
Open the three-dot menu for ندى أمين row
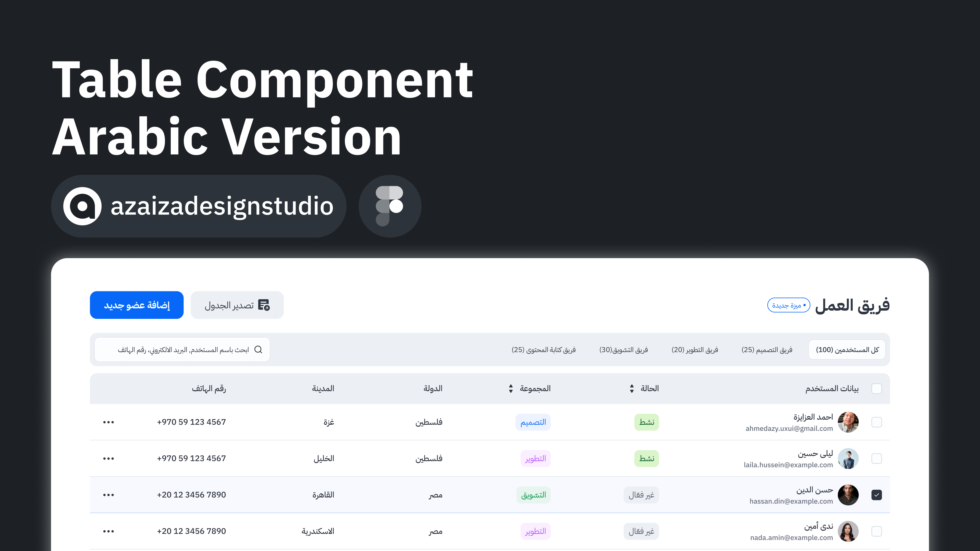pyautogui.click(x=108, y=531)
